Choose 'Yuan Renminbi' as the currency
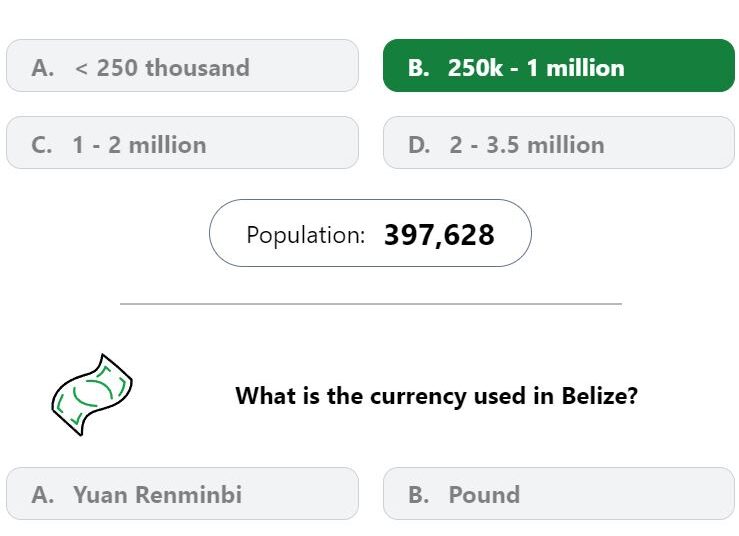 (x=182, y=494)
